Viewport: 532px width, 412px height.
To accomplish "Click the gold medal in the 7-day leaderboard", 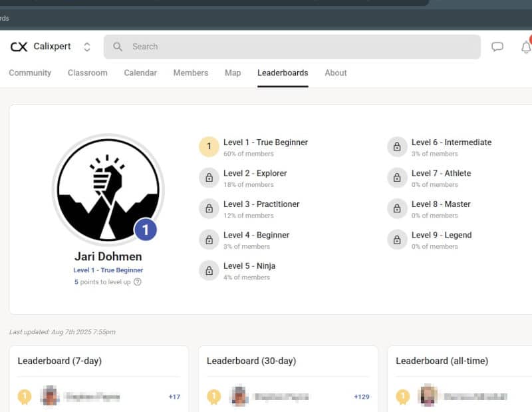I will click(x=25, y=395).
